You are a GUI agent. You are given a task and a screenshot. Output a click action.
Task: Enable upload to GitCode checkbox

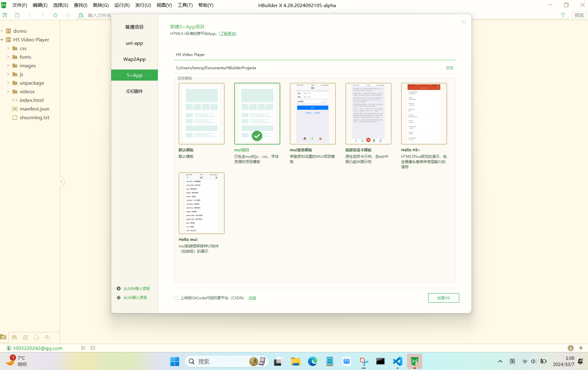click(x=176, y=298)
